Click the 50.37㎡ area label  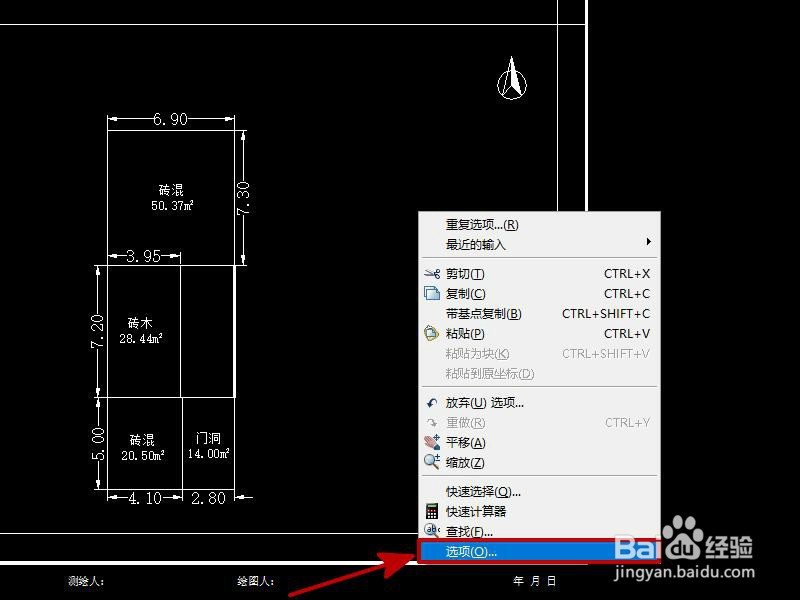[x=172, y=206]
